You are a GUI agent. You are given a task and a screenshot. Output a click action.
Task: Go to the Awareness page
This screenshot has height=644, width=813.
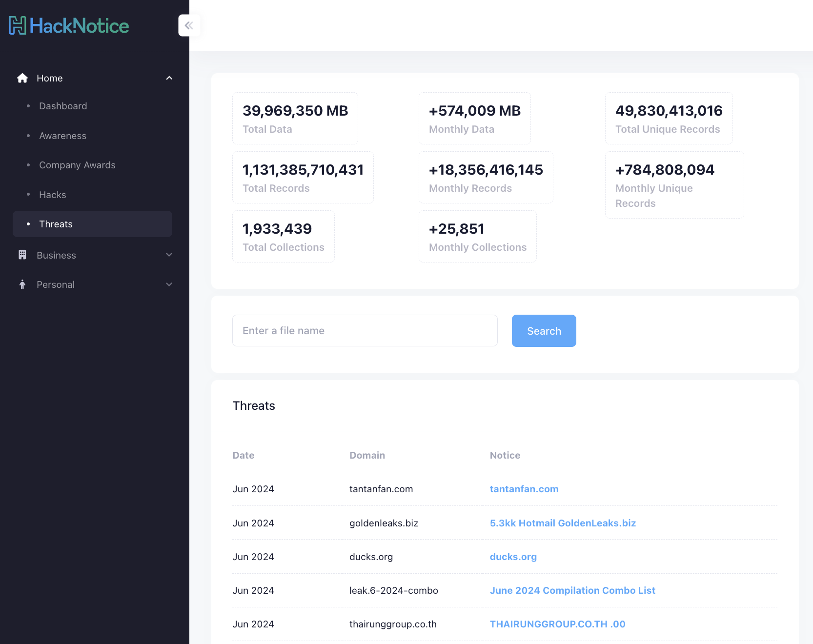click(x=62, y=136)
